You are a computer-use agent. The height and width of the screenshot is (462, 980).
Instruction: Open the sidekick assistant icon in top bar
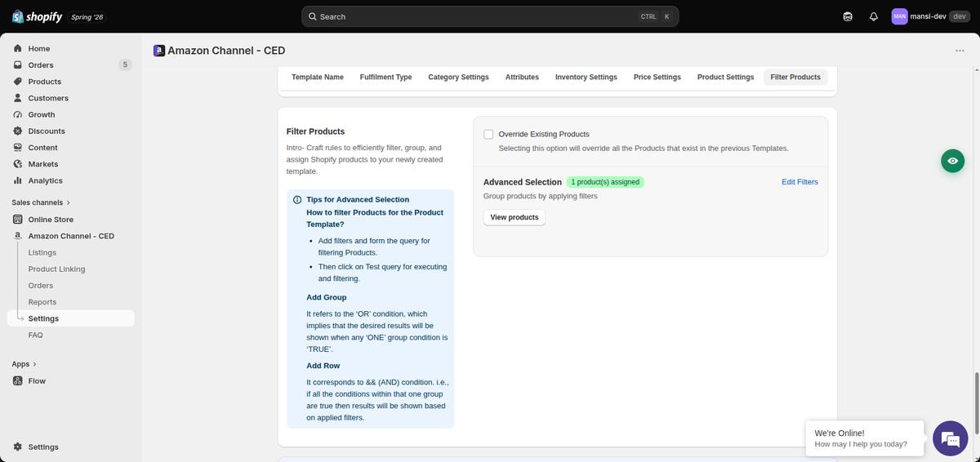point(848,16)
